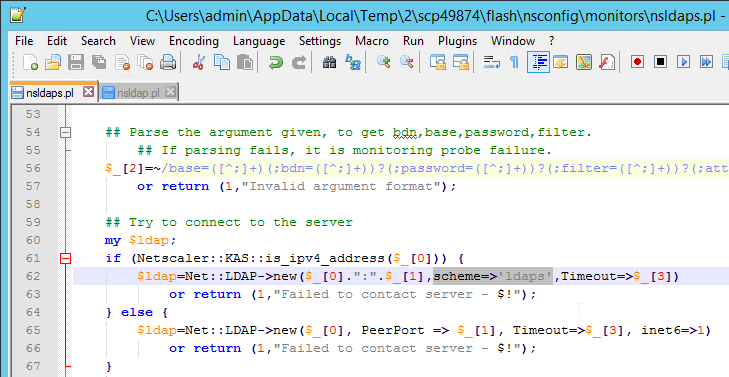Click the "my $ldap;" line
This screenshot has width=729, height=377.
pos(141,240)
